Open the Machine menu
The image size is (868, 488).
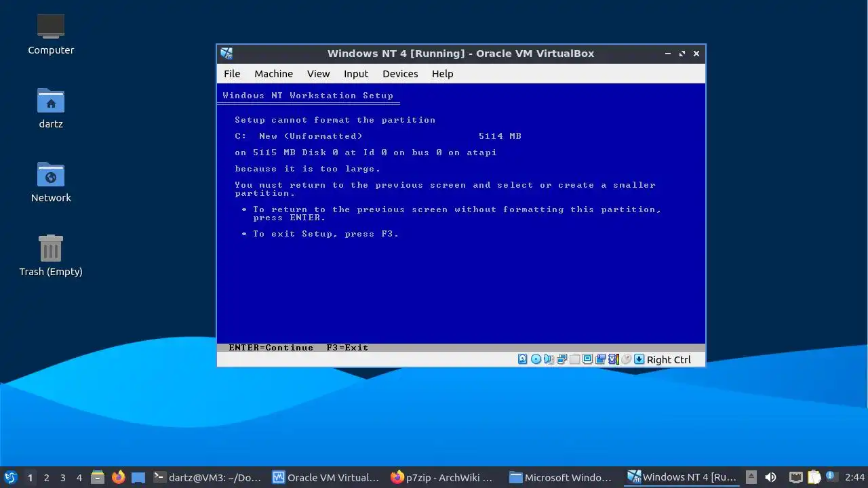click(273, 74)
